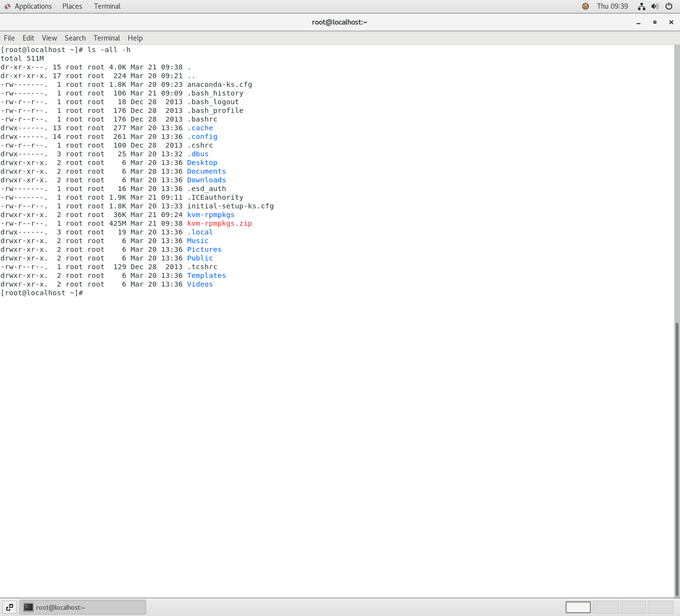Screen dimensions: 680x616
Task: Open the Edit menu
Action: point(28,38)
